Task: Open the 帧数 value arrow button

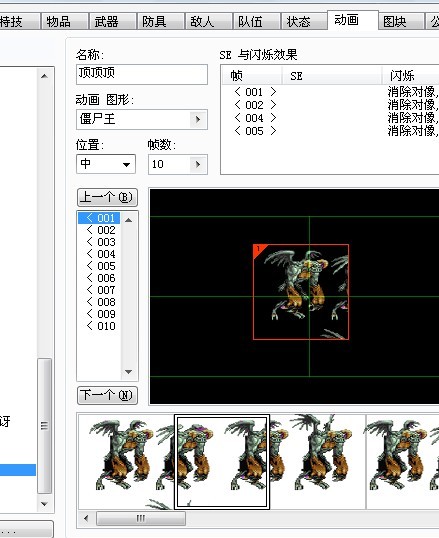Action: 198,164
